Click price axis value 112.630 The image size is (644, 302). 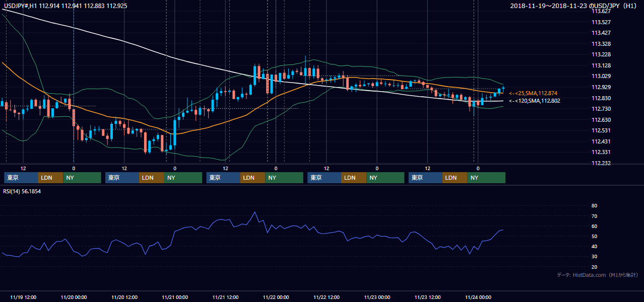pos(601,120)
